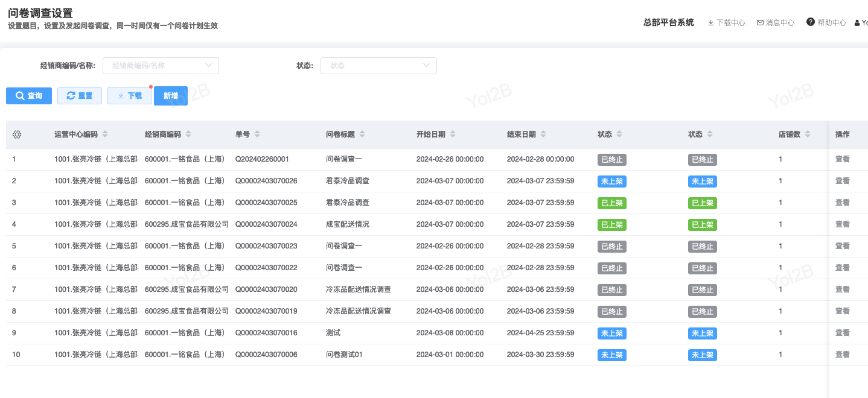Click 新增 to add a questionnaire

(x=171, y=96)
